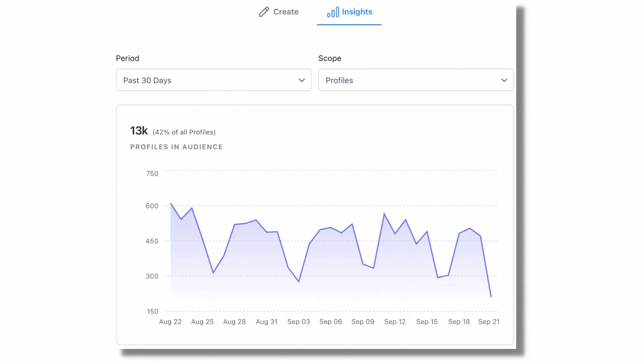Image resolution: width=644 pixels, height=362 pixels.
Task: Expand the Scope dropdown chevron
Action: (504, 80)
